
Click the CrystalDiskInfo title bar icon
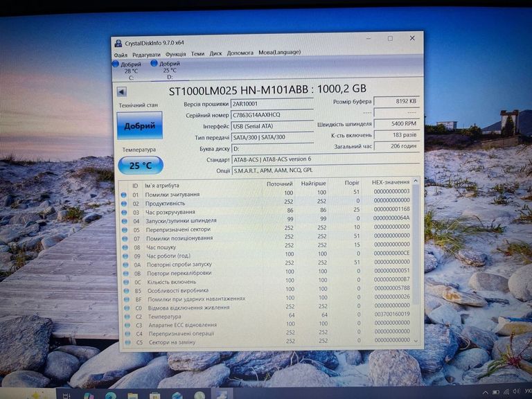click(x=118, y=43)
